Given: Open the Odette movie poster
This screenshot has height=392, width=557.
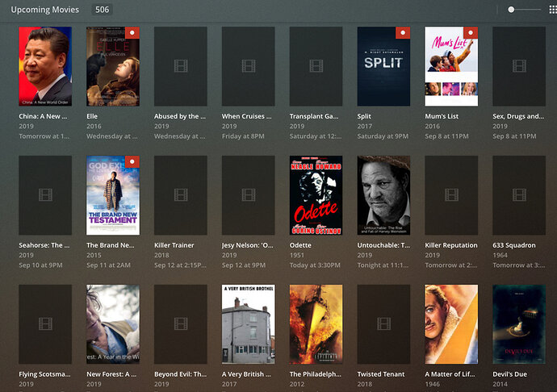Looking at the screenshot, I should point(316,195).
